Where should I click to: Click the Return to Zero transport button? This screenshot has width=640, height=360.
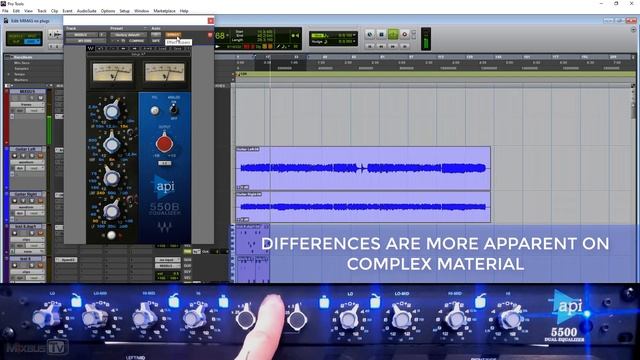pos(370,47)
